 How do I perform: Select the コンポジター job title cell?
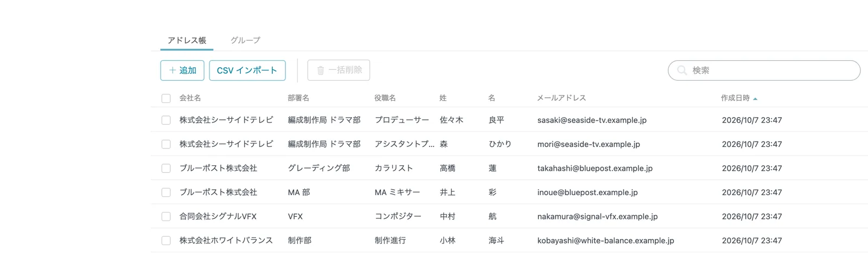(398, 216)
